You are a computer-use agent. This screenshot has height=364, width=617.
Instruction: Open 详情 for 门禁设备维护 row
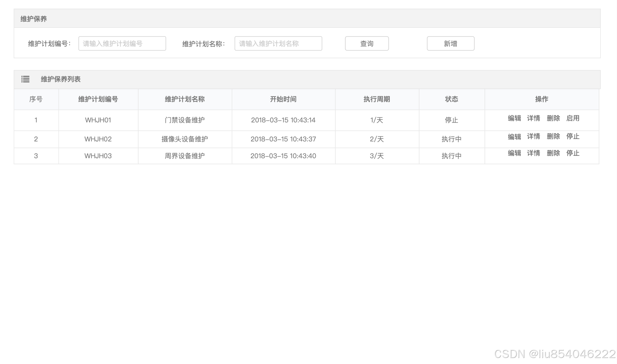click(534, 118)
